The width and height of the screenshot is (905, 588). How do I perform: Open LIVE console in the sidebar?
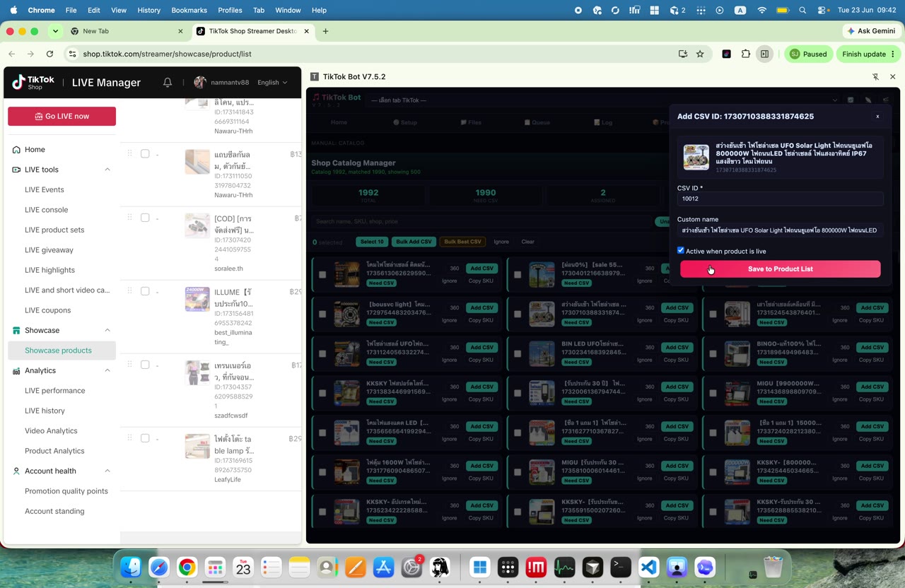[x=46, y=210]
